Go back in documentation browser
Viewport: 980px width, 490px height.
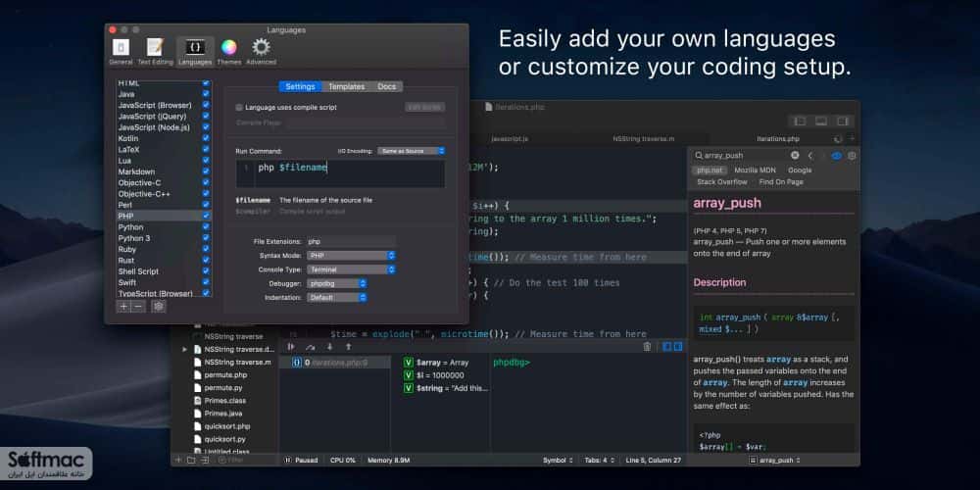point(810,156)
